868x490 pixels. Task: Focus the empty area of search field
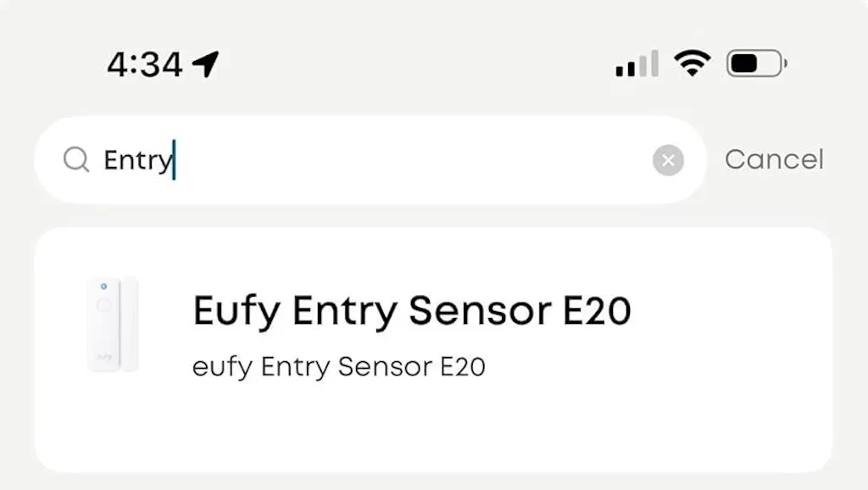tap(407, 159)
